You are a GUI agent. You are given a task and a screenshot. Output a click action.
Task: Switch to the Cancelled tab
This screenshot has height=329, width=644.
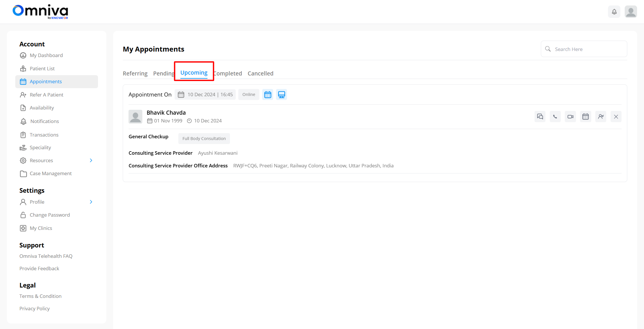[260, 73]
